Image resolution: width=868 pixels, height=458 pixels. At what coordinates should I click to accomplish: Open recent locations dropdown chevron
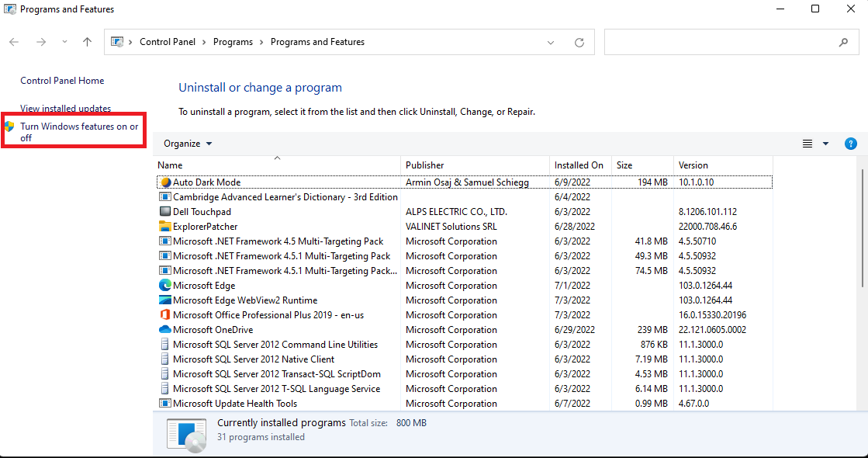[x=64, y=42]
